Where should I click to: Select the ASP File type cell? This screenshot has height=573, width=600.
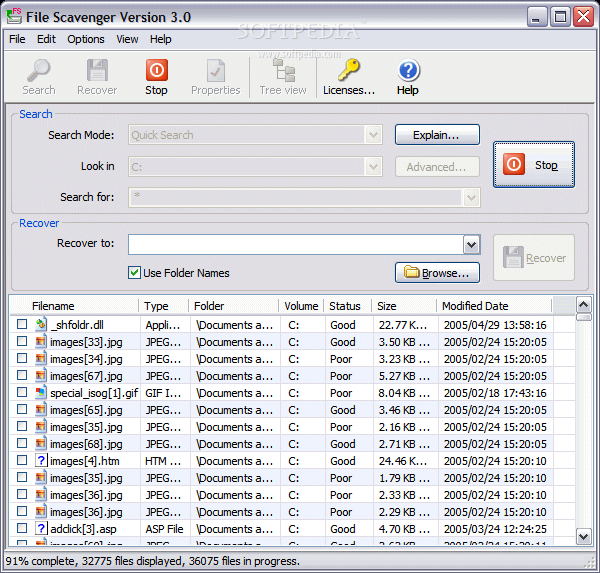(x=164, y=529)
